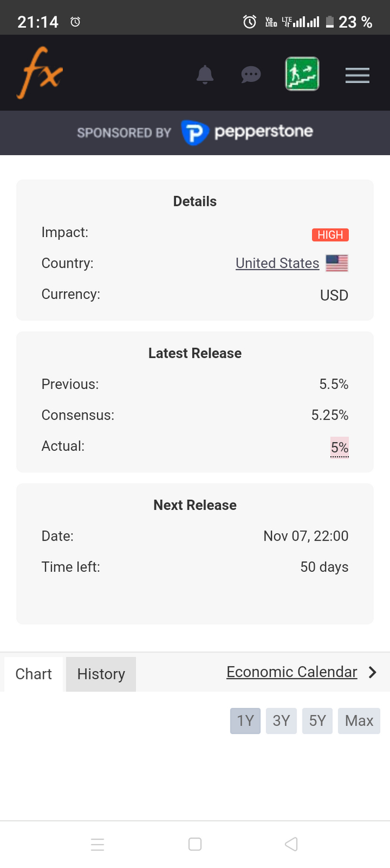Tap the United States flag icon

(337, 263)
